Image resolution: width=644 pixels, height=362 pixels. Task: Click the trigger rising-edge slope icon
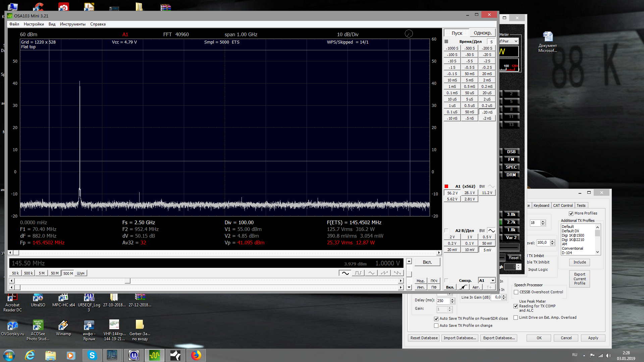click(463, 287)
